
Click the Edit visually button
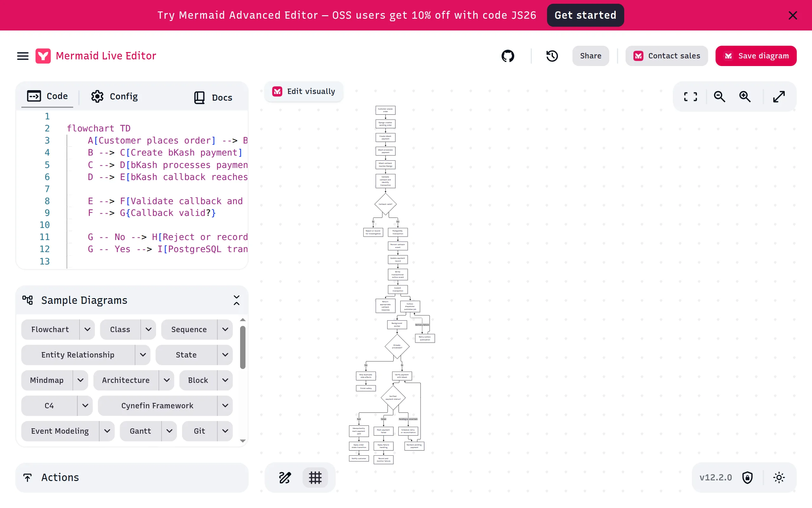[304, 91]
